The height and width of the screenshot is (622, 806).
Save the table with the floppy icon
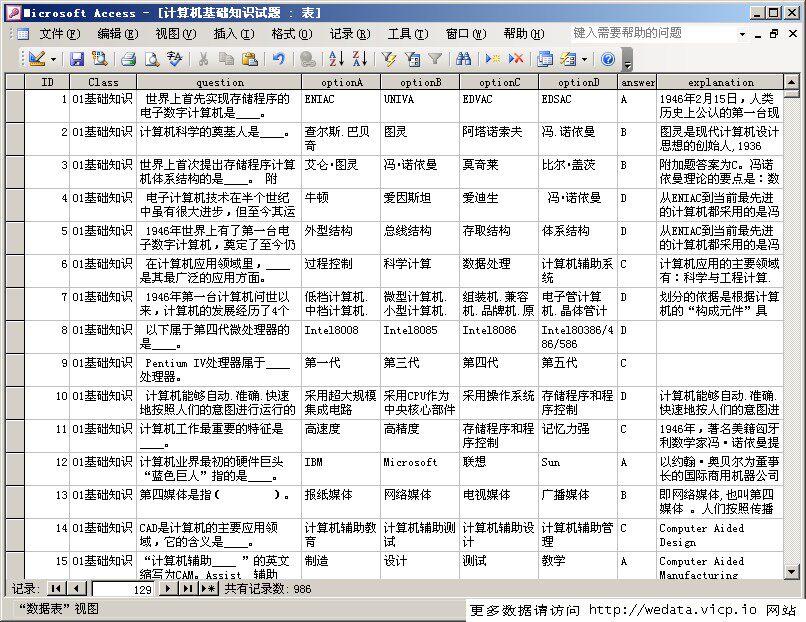[77, 59]
